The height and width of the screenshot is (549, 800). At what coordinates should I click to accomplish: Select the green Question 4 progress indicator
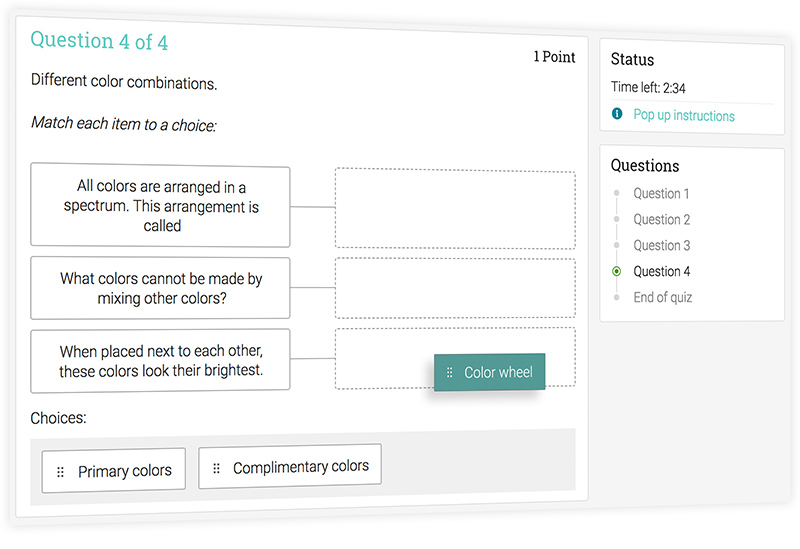coord(616,271)
